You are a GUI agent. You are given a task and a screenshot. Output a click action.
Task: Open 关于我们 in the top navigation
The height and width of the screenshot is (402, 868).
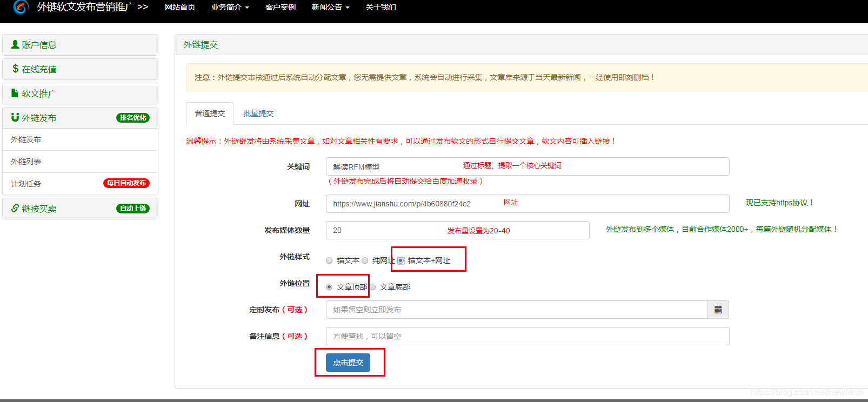(x=381, y=7)
